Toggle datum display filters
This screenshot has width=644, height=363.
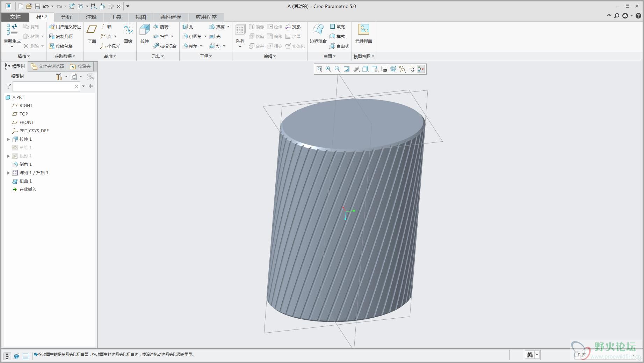402,69
